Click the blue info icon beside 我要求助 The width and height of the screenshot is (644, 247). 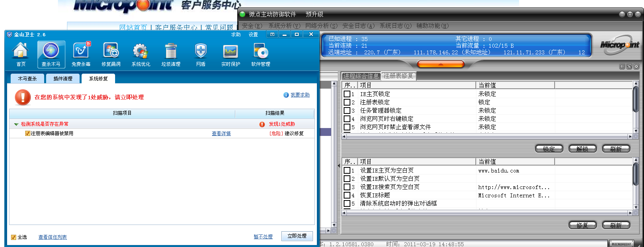[286, 95]
